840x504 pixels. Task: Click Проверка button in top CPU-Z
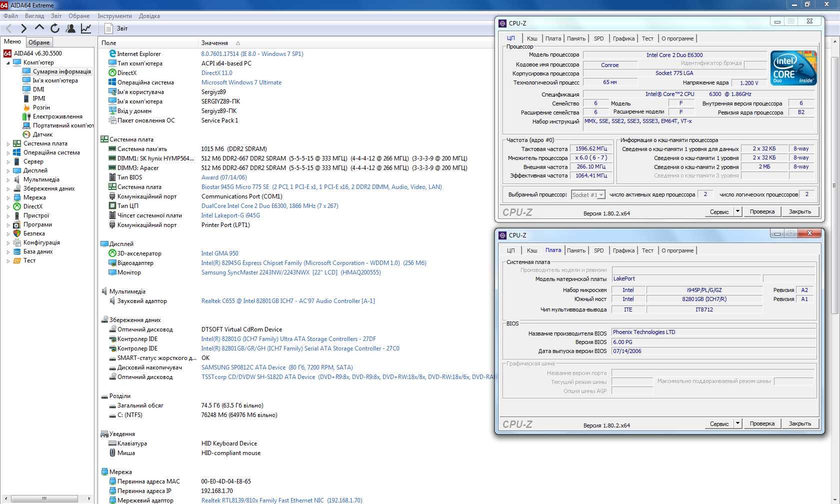762,211
